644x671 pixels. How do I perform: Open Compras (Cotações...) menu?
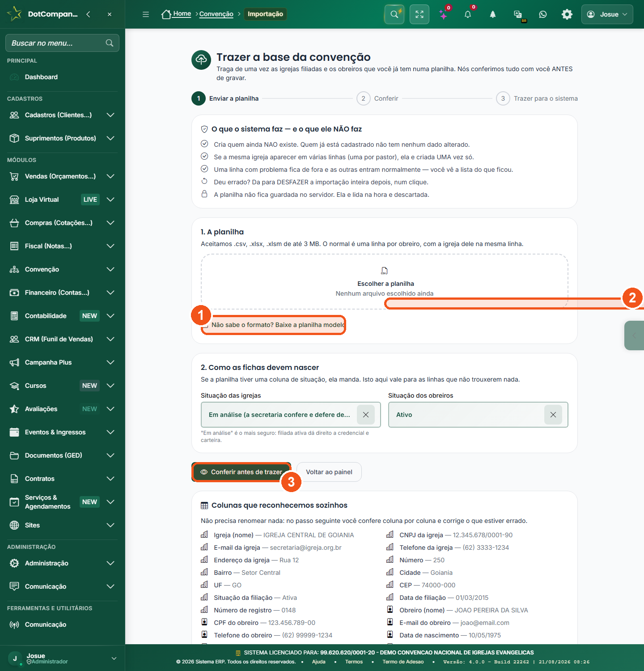(63, 223)
